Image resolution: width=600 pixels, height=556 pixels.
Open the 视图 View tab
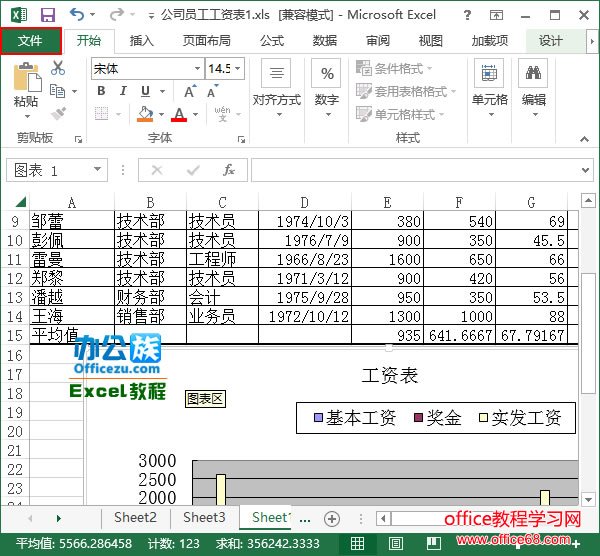tap(430, 41)
